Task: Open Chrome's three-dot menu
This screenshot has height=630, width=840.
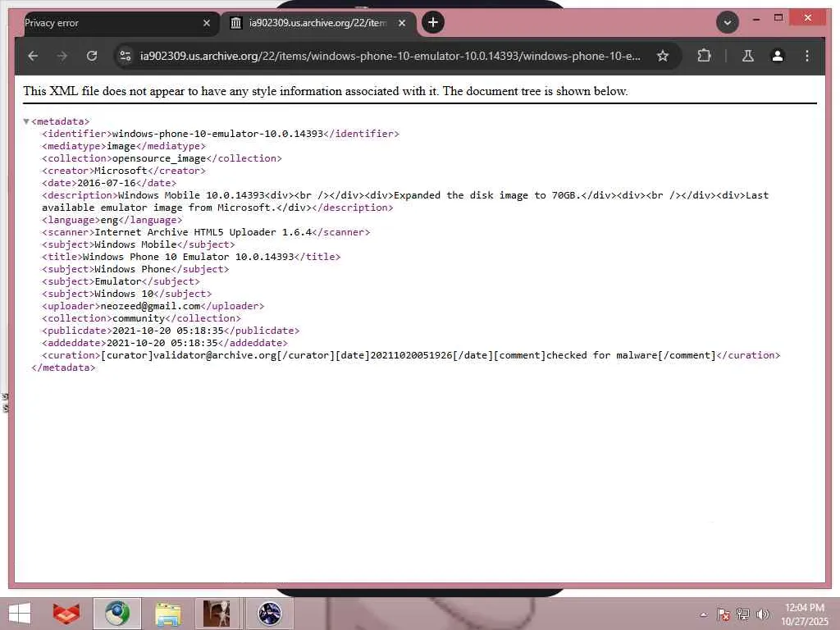Action: 807,56
